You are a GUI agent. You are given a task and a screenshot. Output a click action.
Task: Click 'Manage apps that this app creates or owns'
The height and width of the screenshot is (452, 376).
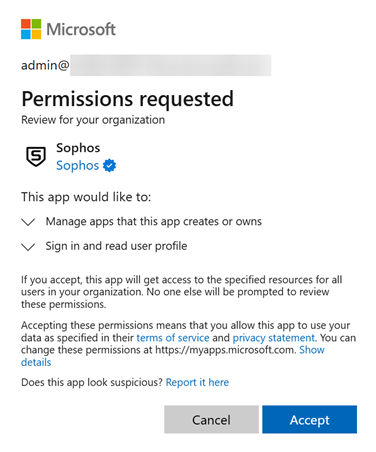pos(154,221)
